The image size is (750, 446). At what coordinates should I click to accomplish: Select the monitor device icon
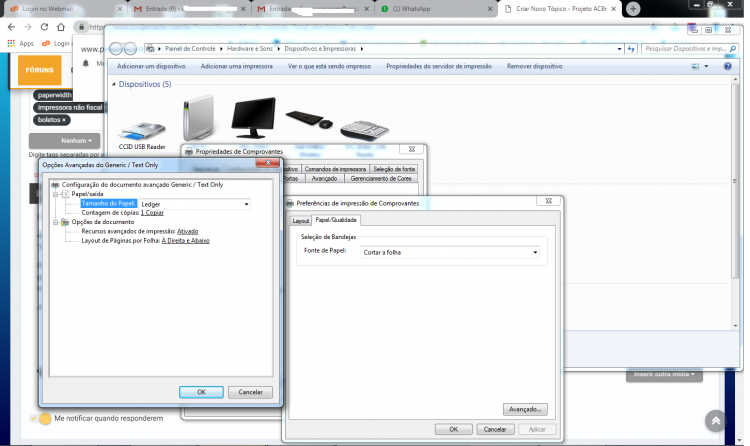[254, 118]
